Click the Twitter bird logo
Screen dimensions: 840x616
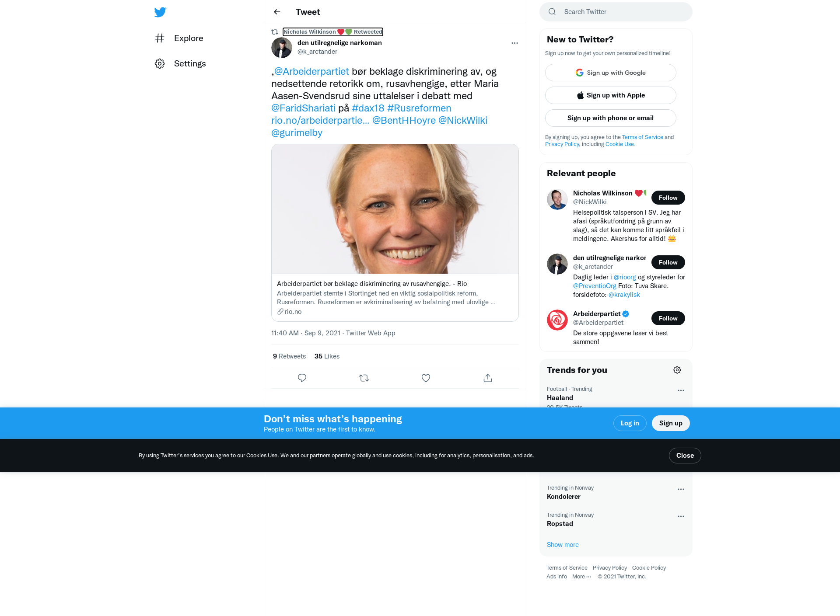point(160,12)
